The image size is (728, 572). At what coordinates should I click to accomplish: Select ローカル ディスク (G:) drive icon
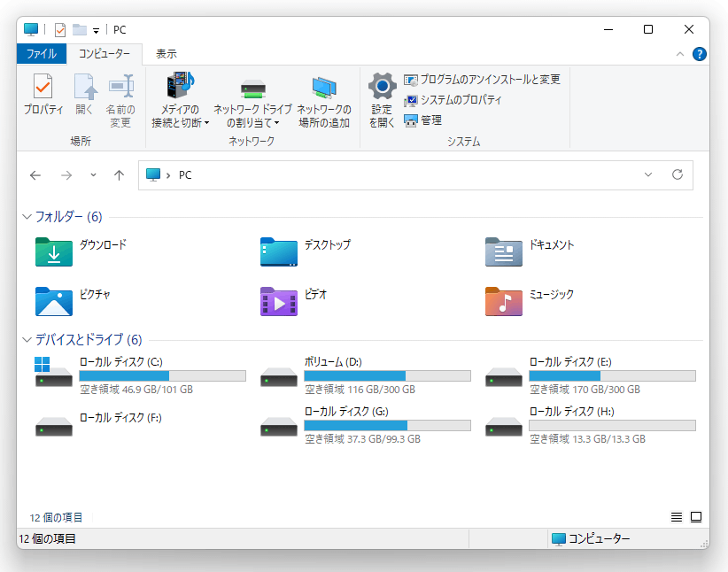click(x=279, y=427)
